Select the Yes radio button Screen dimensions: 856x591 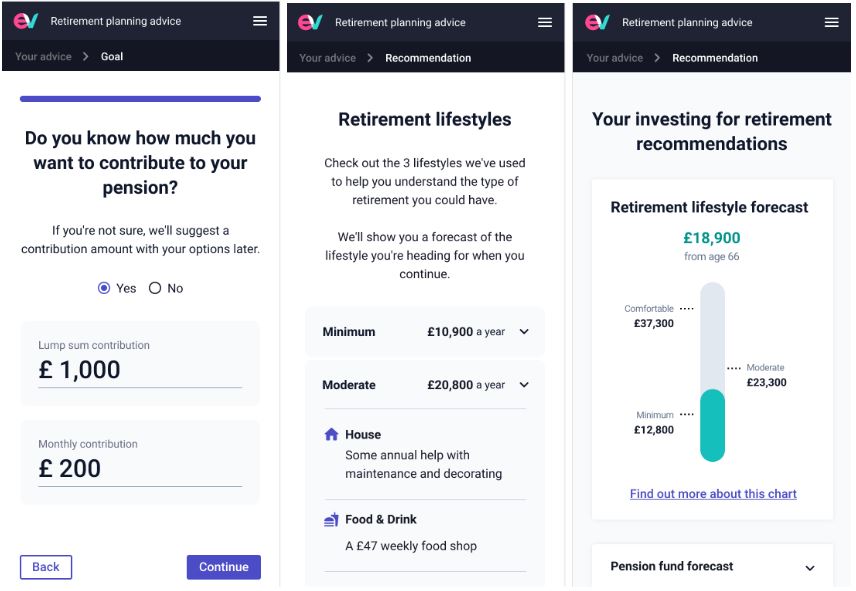104,288
